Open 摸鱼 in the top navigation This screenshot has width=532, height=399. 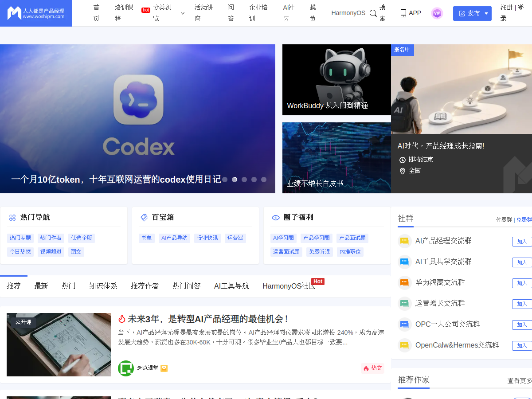tap(313, 13)
